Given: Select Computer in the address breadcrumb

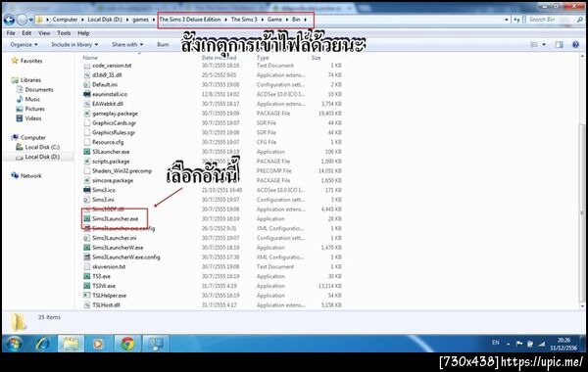Looking at the screenshot, I should point(65,20).
